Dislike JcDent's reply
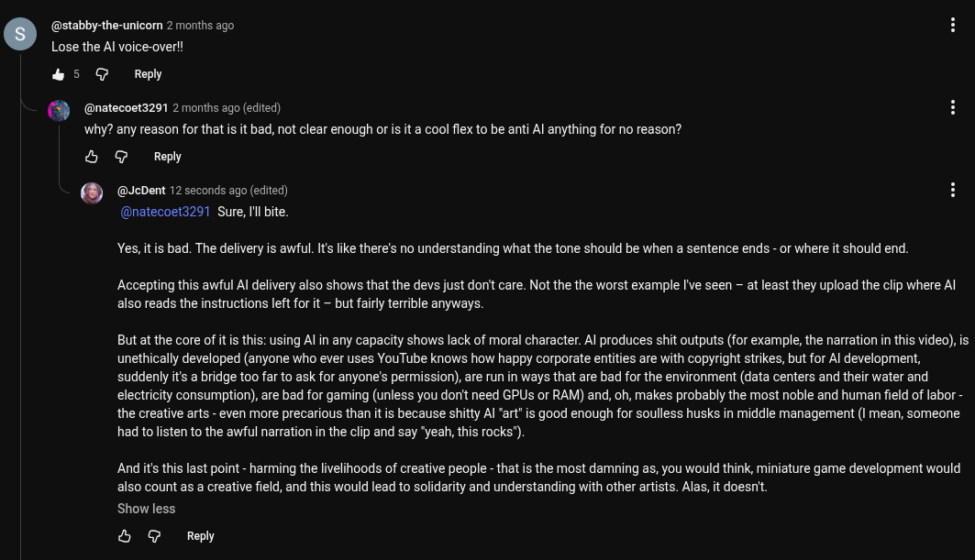 (x=155, y=536)
